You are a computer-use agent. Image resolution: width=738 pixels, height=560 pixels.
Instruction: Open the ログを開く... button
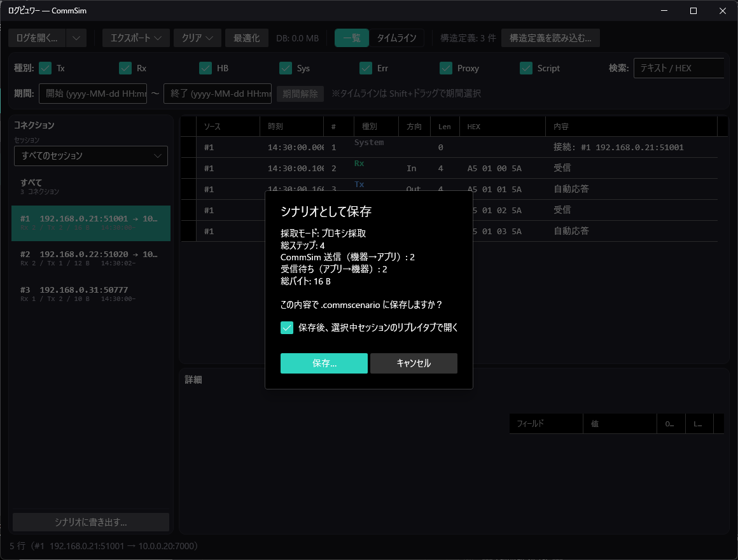37,38
